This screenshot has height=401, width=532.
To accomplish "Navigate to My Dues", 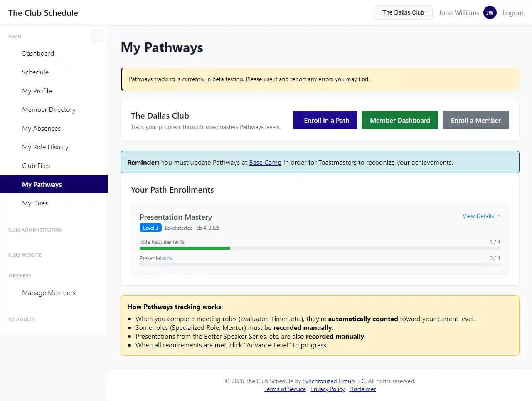I will coord(35,203).
